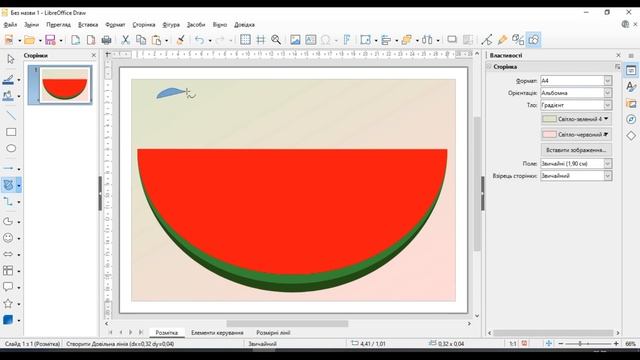640x360 pixels.
Task: Close the Сторінки panel
Action: 93,55
